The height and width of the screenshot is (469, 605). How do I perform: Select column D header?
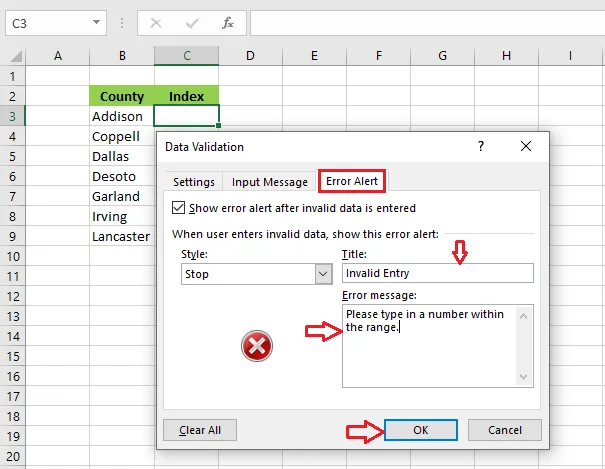(x=250, y=56)
